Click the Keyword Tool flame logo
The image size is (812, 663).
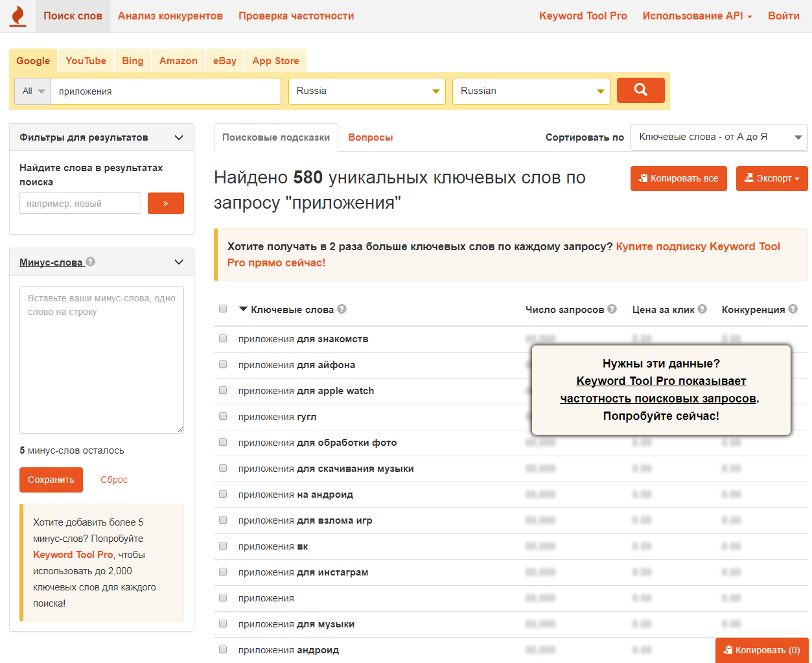[x=17, y=16]
